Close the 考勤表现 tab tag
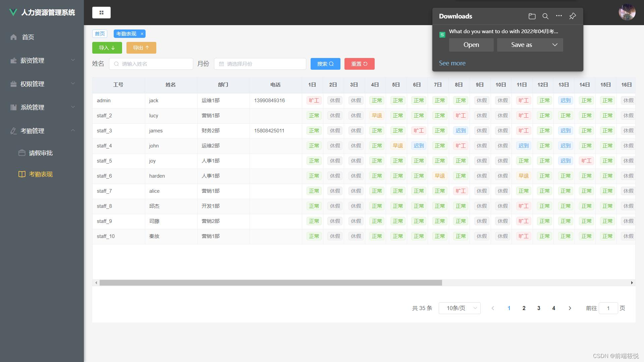Image resolution: width=644 pixels, height=362 pixels. [142, 34]
